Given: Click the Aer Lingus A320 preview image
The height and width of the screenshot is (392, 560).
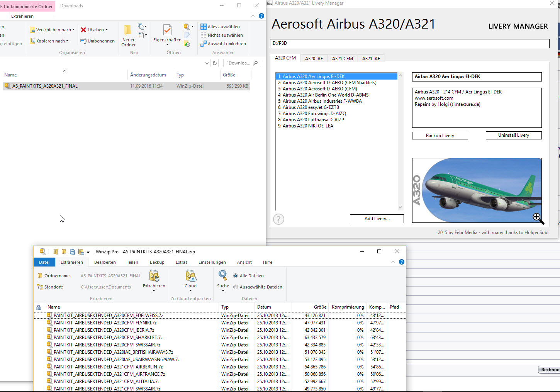Looking at the screenshot, I should [477, 190].
